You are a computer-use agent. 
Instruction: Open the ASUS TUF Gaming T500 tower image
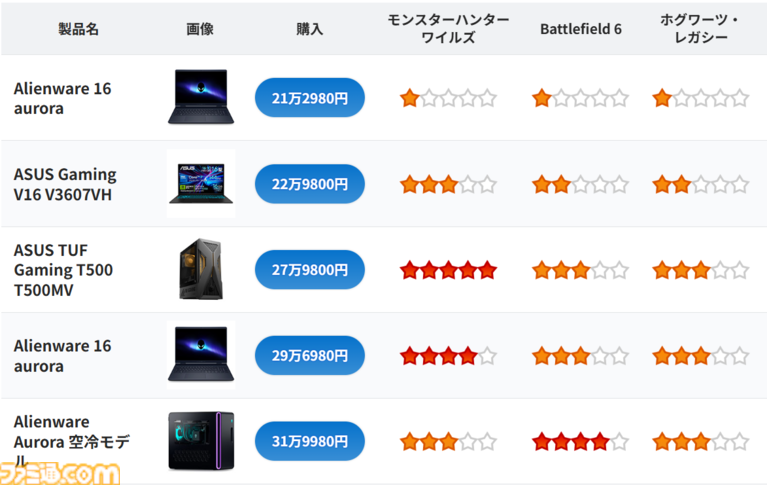(x=200, y=270)
